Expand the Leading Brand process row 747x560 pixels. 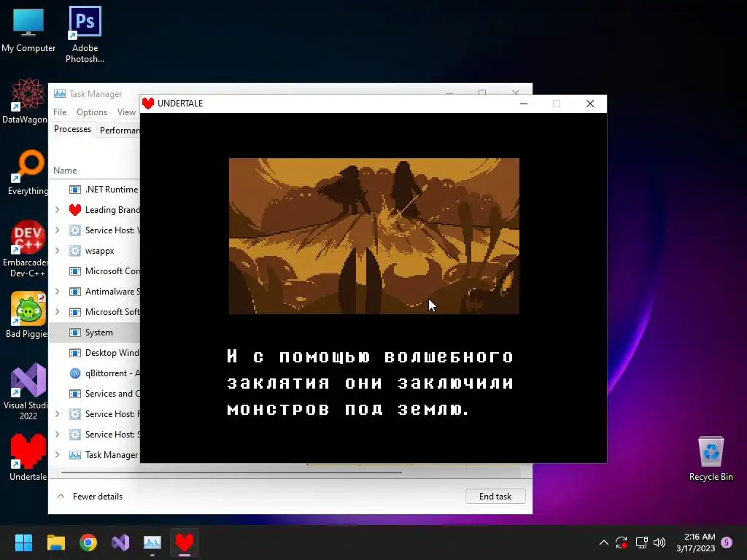click(57, 209)
